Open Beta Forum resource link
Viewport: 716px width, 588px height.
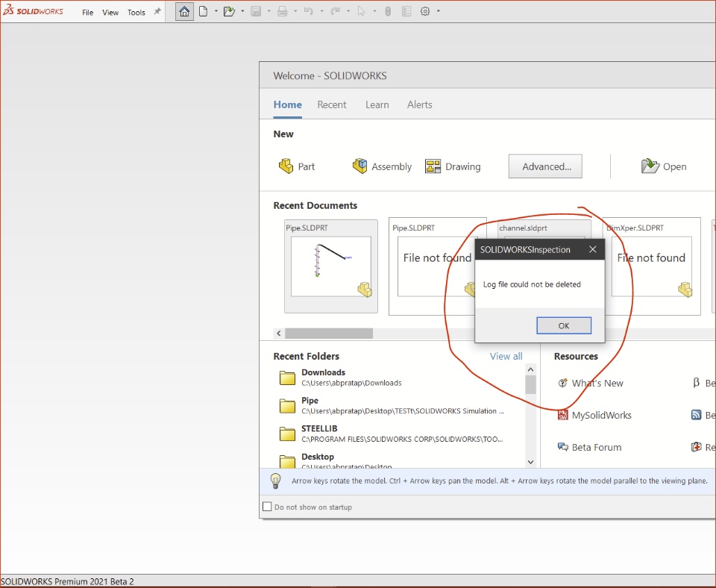[x=589, y=447]
